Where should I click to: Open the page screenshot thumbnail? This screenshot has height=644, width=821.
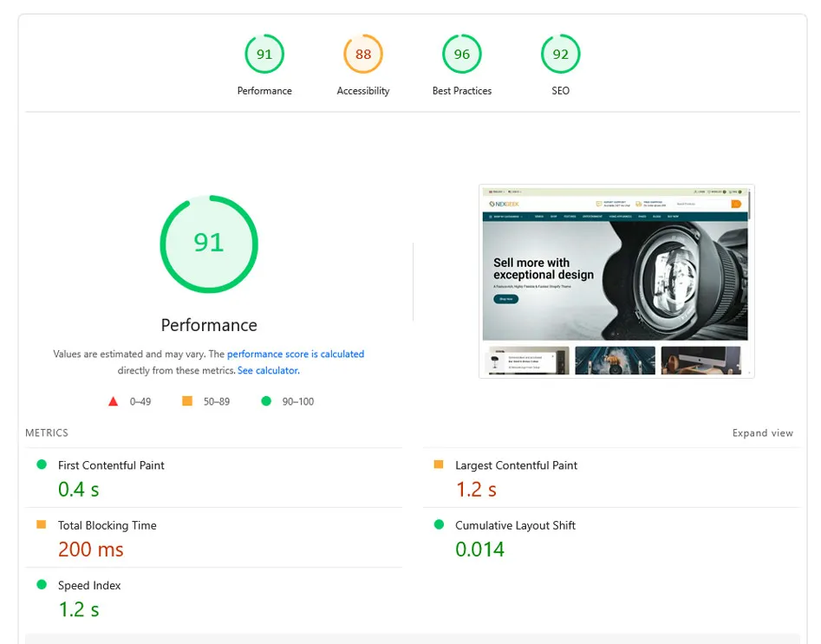(616, 280)
